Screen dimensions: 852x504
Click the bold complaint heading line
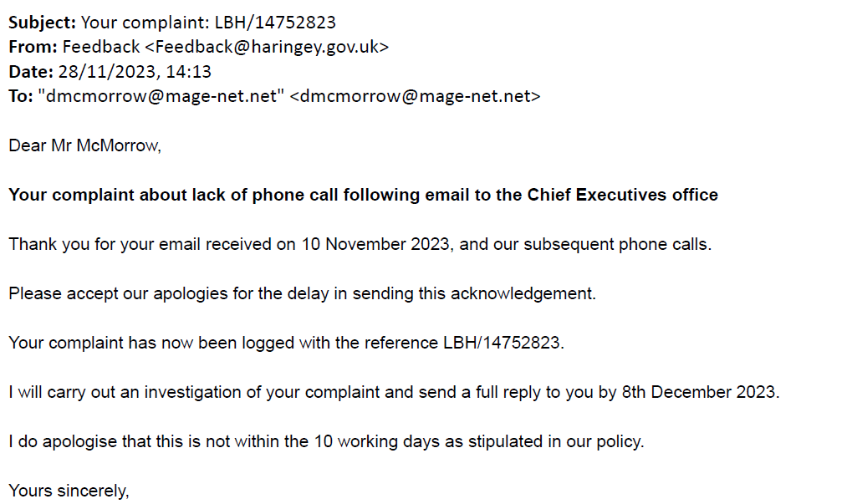point(363,195)
